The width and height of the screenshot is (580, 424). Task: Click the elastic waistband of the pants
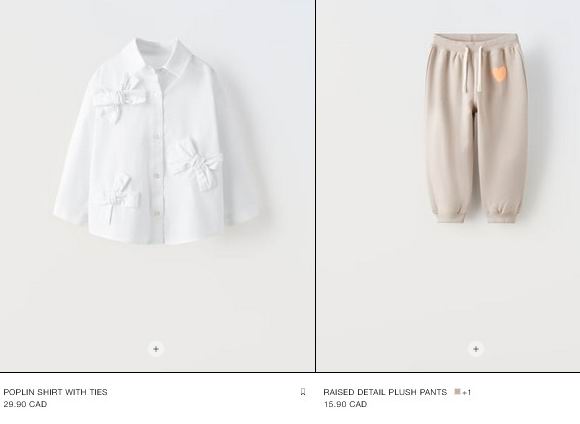tap(477, 43)
